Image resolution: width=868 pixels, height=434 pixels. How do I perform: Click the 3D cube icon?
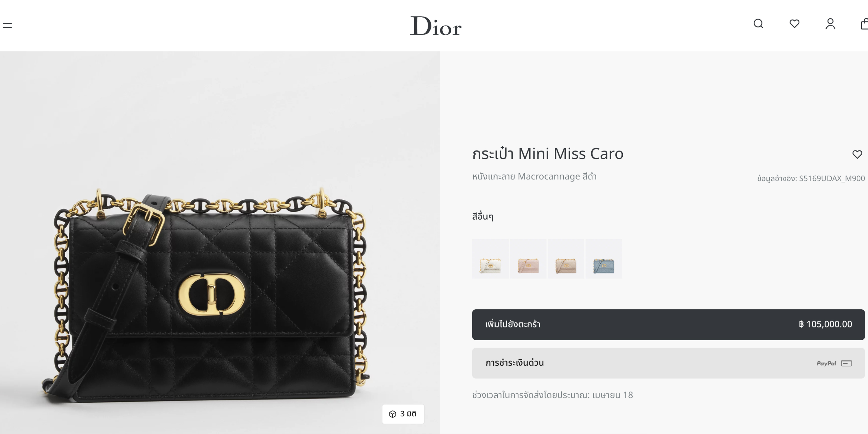[x=393, y=414]
